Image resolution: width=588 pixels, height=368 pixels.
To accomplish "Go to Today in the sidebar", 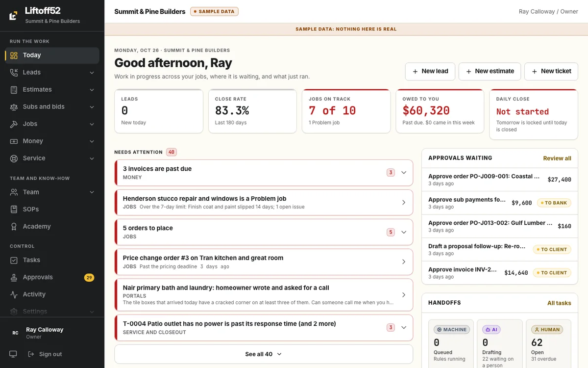I will coord(52,55).
